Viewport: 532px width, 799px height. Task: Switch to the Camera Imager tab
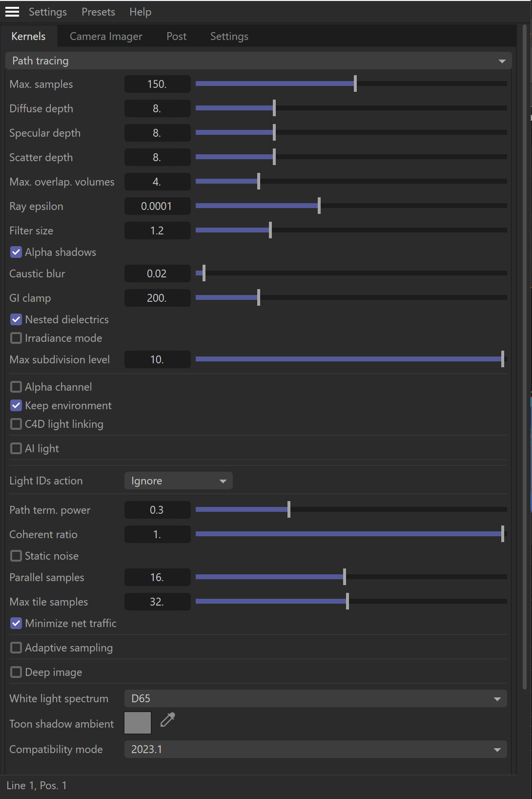pyautogui.click(x=106, y=37)
